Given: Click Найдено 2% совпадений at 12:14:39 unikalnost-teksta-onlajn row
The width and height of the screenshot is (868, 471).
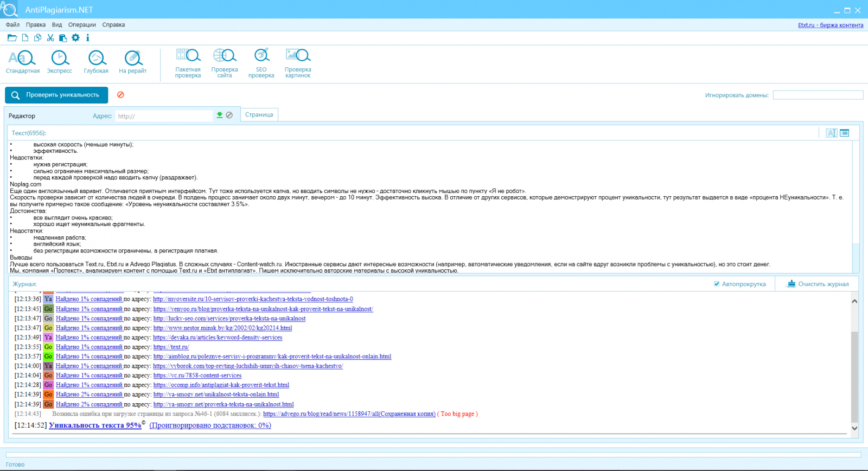Looking at the screenshot, I should 89,395.
